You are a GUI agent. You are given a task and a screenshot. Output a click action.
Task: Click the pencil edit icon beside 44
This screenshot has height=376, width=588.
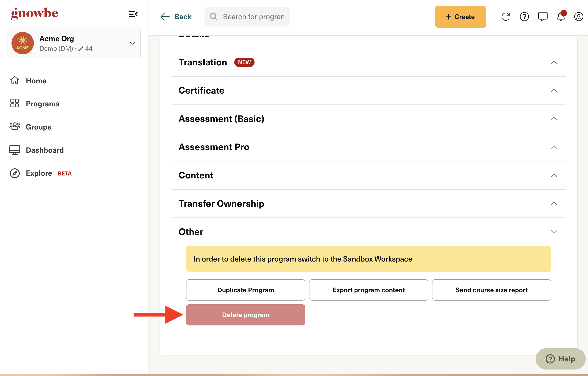point(81,49)
